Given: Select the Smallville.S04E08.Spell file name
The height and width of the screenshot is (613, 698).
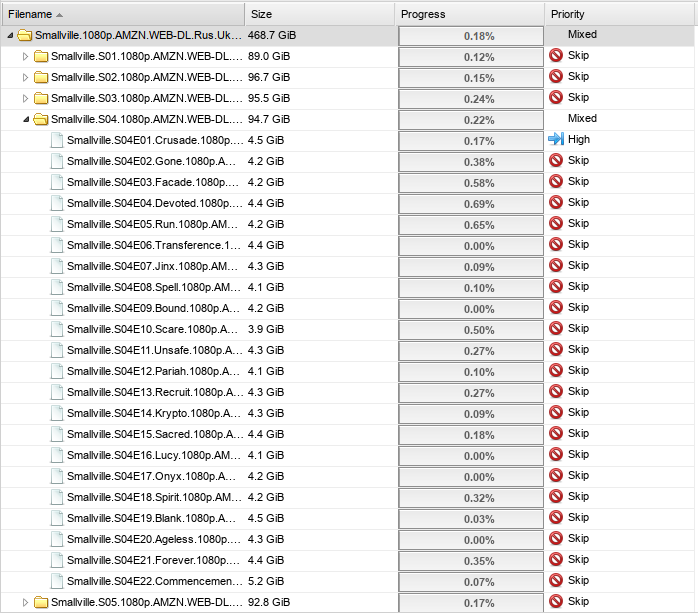Looking at the screenshot, I should coord(154,287).
